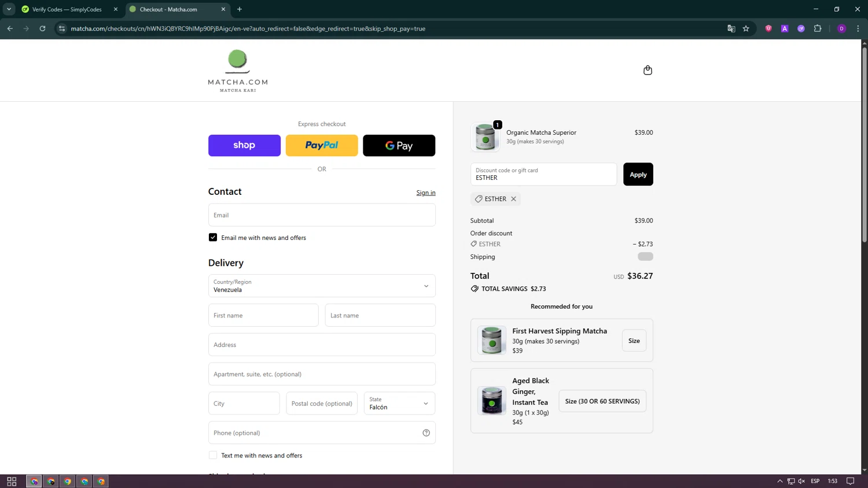Open the State dropdown showing Falcón
This screenshot has width=868, height=488.
[399, 404]
